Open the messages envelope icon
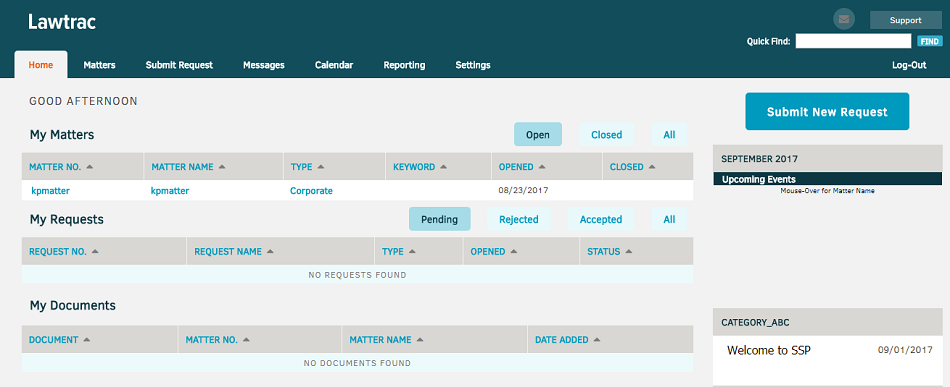This screenshot has width=950, height=387. (x=843, y=19)
